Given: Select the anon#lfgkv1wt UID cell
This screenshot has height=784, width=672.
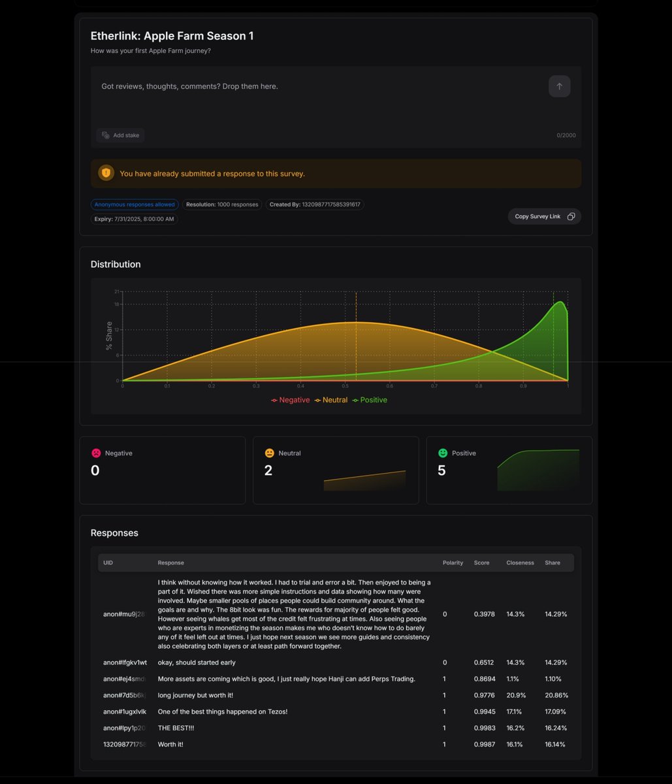Looking at the screenshot, I should (125, 662).
